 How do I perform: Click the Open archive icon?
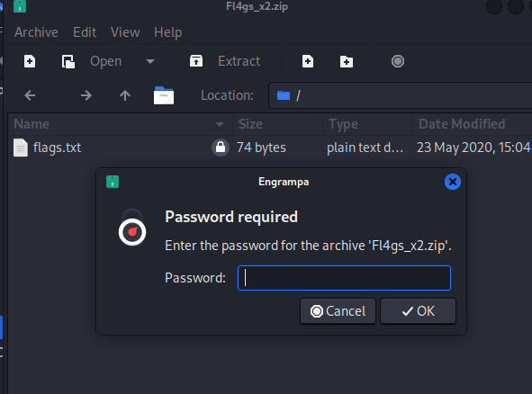pos(68,61)
